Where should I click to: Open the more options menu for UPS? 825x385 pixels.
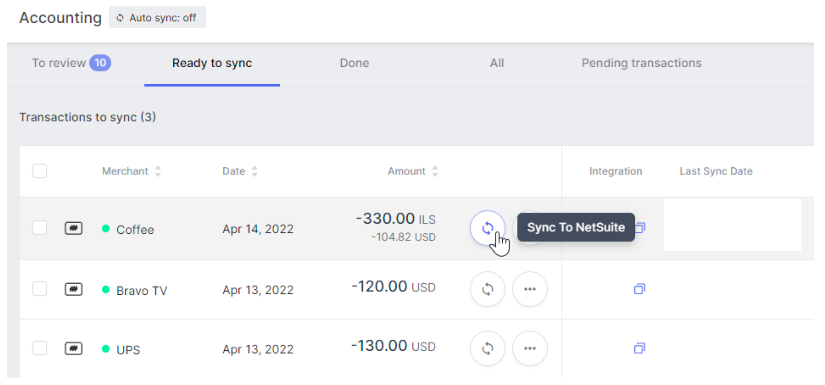pos(530,348)
